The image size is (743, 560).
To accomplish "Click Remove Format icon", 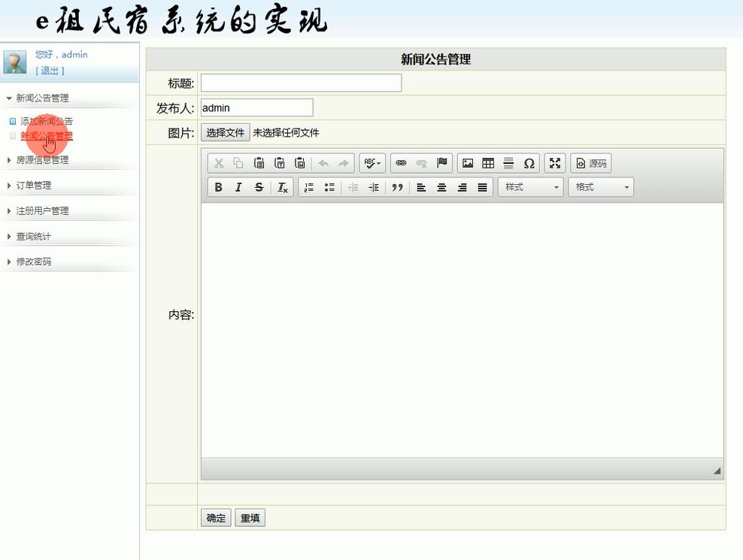I will pyautogui.click(x=283, y=187).
